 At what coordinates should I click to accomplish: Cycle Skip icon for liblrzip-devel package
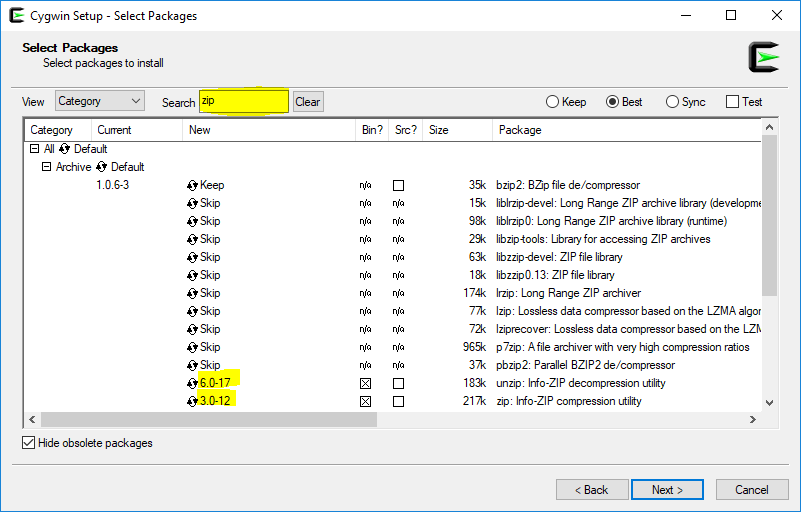(x=192, y=203)
